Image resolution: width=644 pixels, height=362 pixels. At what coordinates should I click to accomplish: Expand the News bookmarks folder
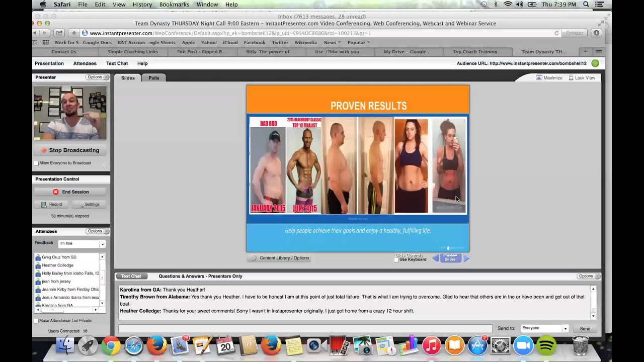click(332, 43)
